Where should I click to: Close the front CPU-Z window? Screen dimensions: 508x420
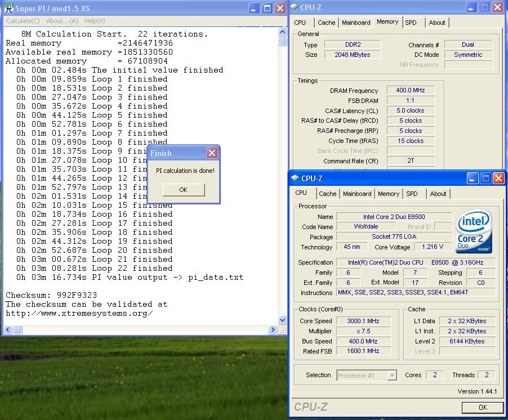(498, 178)
